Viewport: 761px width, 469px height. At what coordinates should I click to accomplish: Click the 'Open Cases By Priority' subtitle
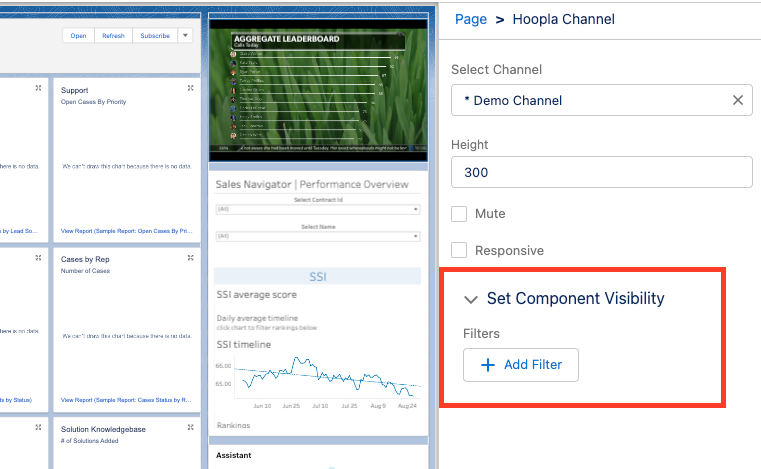coord(93,101)
